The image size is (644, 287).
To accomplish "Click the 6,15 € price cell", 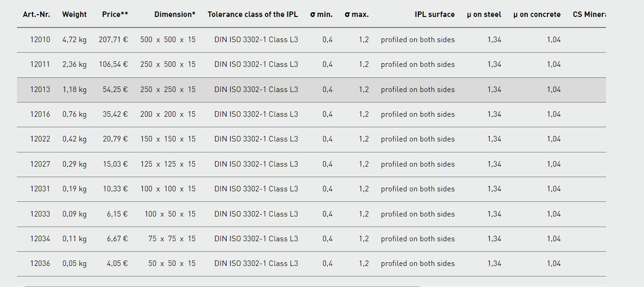I will 118,214.
